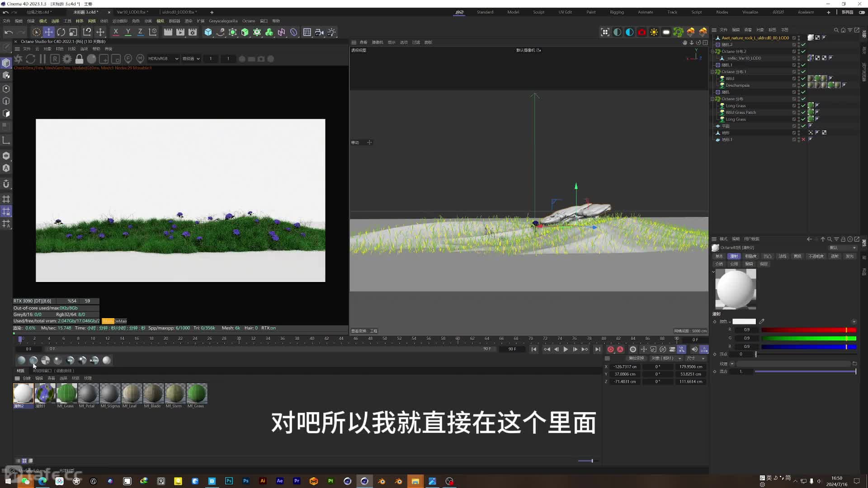The width and height of the screenshot is (868, 488).
Task: Play animation forward in timeline
Action: pos(566,349)
